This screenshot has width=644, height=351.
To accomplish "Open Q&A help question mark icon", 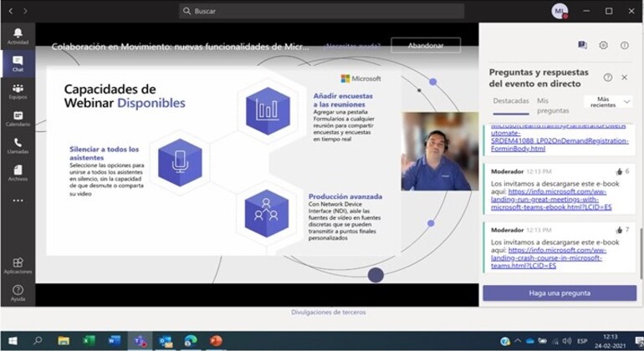I will (x=608, y=77).
